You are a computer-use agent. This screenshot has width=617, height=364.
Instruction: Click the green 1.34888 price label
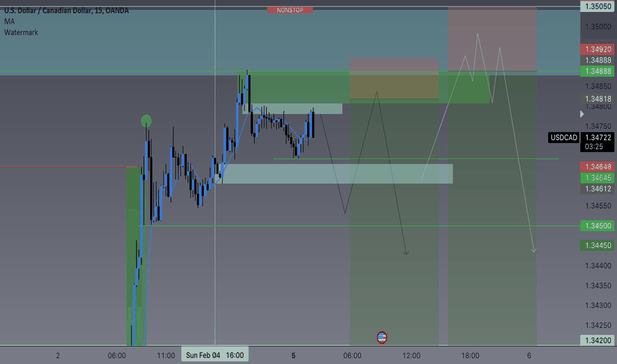(x=598, y=71)
